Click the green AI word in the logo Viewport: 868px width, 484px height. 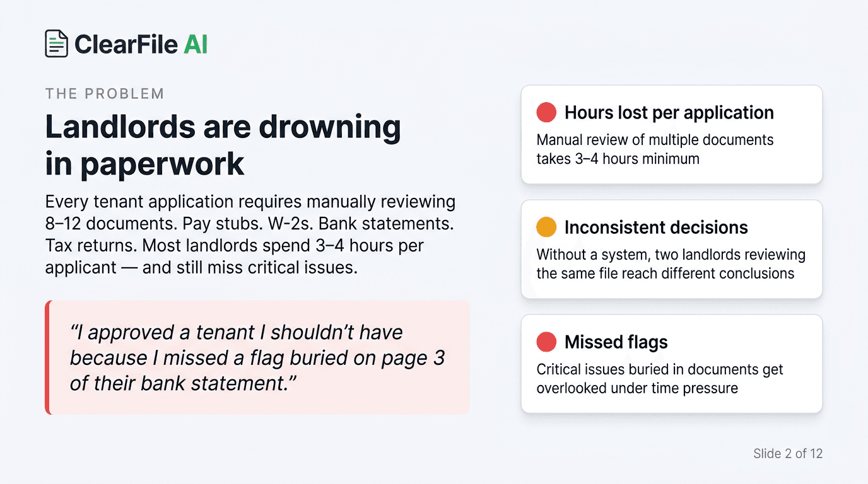tap(196, 44)
